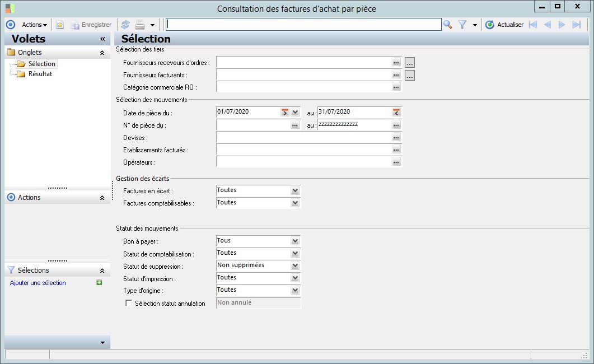
Task: Click the calendar icon of the start date field
Action: [x=285, y=112]
